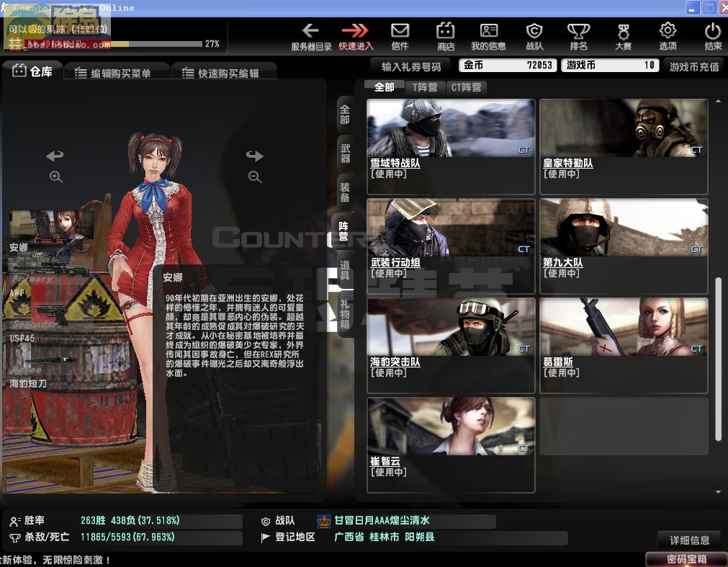The image size is (728, 567).
Task: Click the 广西省 桂林市 阳朔县 region text
Action: click(x=385, y=537)
